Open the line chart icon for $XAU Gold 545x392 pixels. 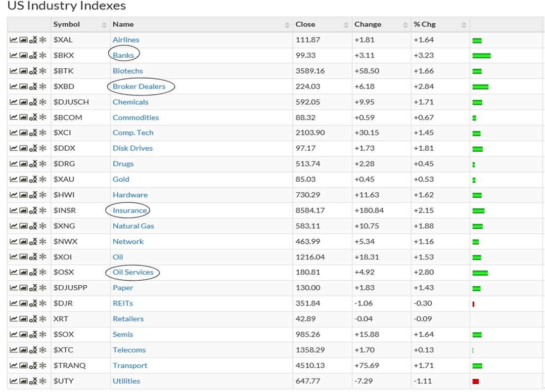(13, 179)
